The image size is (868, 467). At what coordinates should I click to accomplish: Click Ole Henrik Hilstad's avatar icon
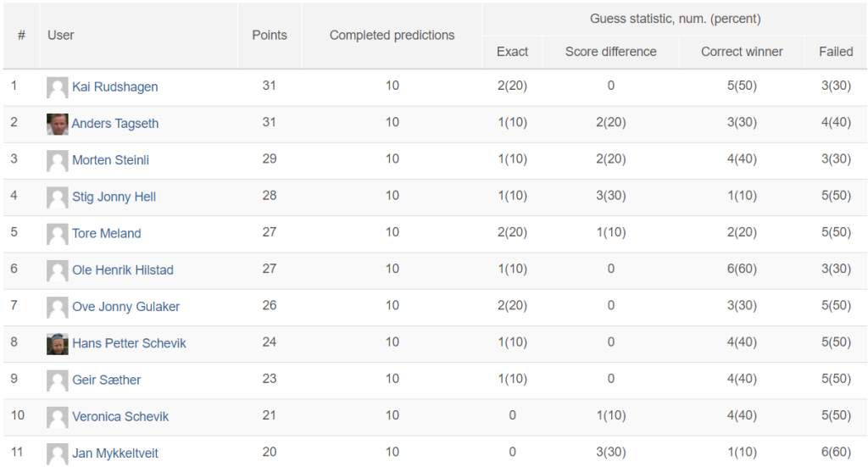(x=57, y=270)
